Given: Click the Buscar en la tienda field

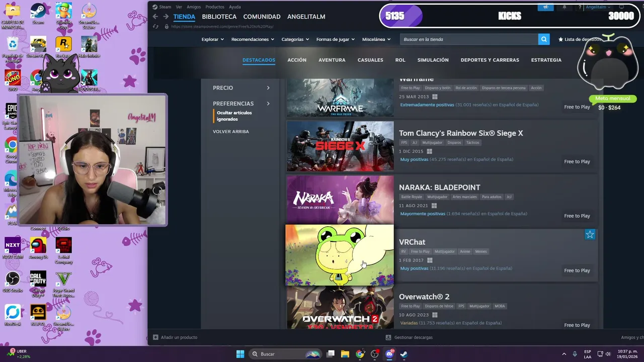Looking at the screenshot, I should (469, 39).
